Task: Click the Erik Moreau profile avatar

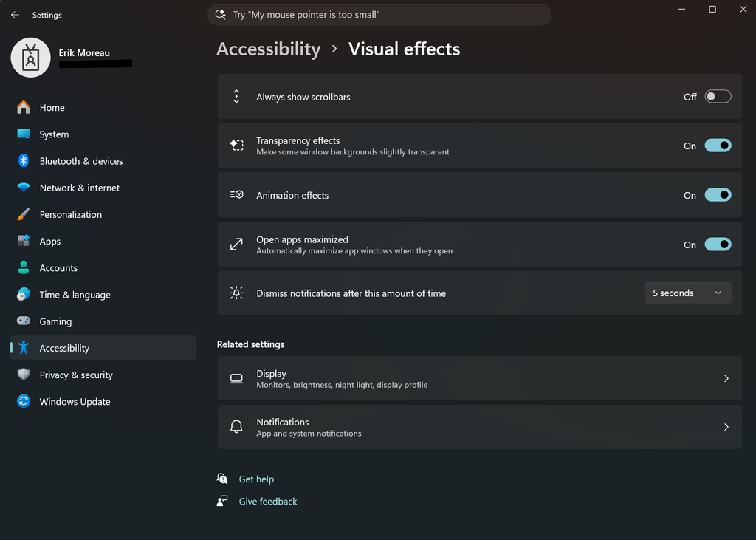Action: [x=30, y=58]
